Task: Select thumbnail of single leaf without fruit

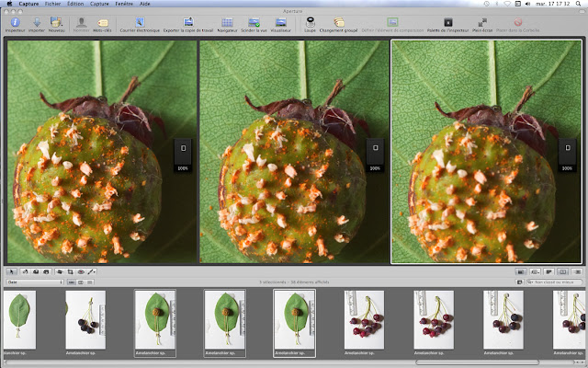Action: coord(20,319)
